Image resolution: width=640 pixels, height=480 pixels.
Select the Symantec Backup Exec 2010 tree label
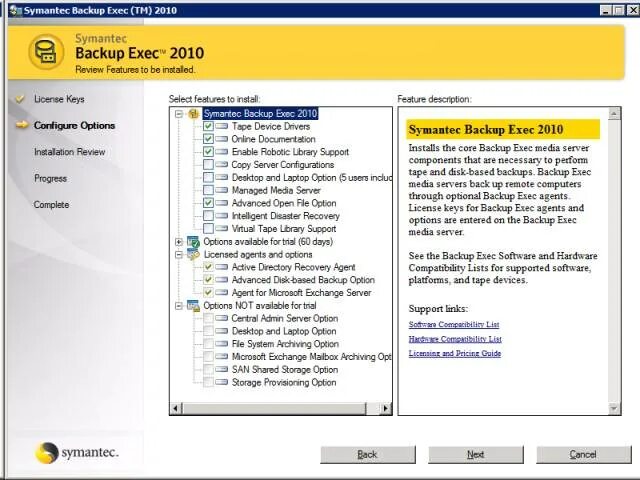click(x=260, y=113)
